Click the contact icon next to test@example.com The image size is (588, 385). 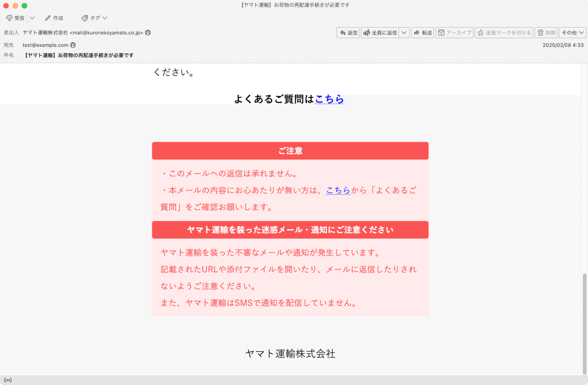73,45
